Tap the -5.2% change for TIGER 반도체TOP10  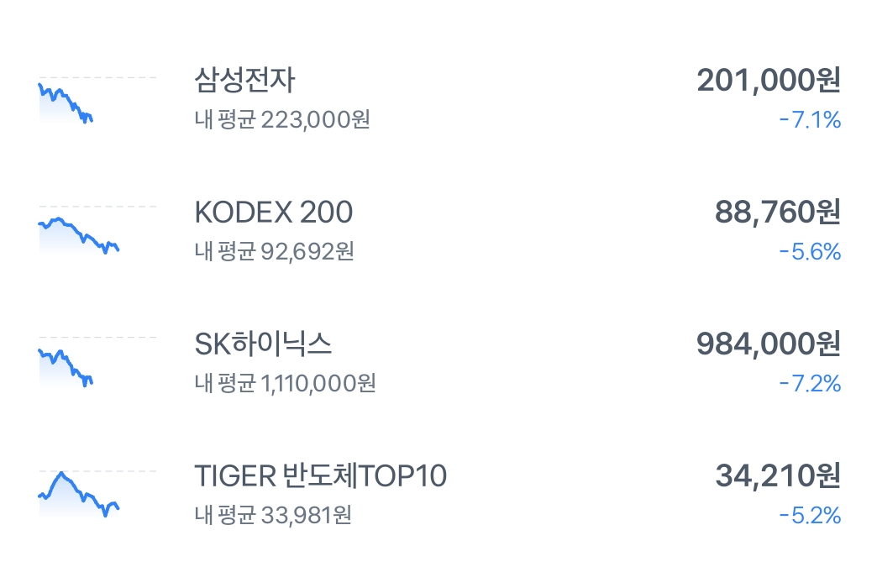point(810,515)
